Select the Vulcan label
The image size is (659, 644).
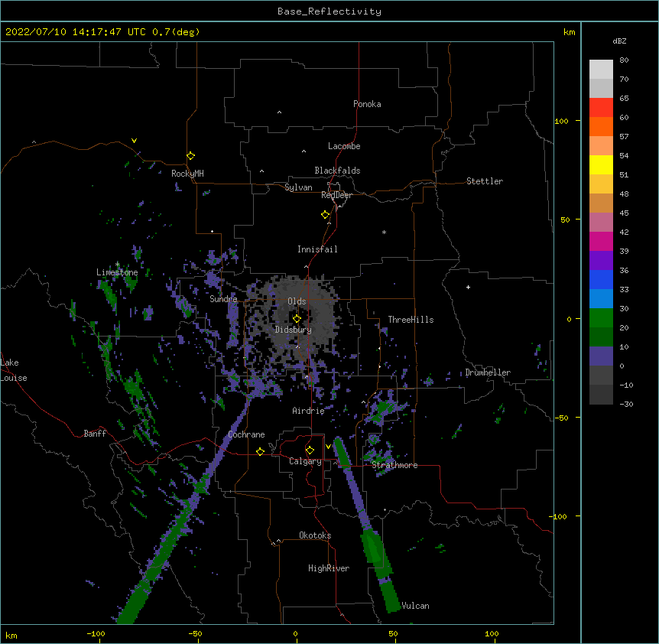pos(415,606)
